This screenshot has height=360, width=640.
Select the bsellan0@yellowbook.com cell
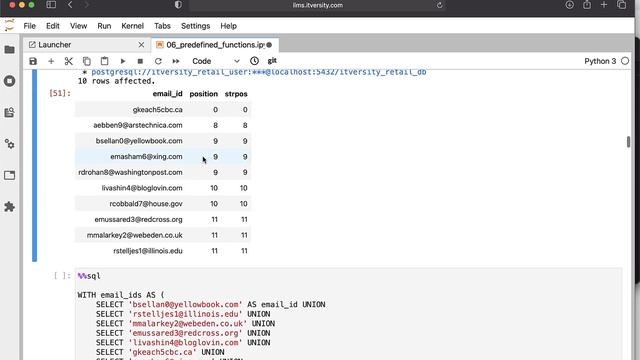[139, 141]
